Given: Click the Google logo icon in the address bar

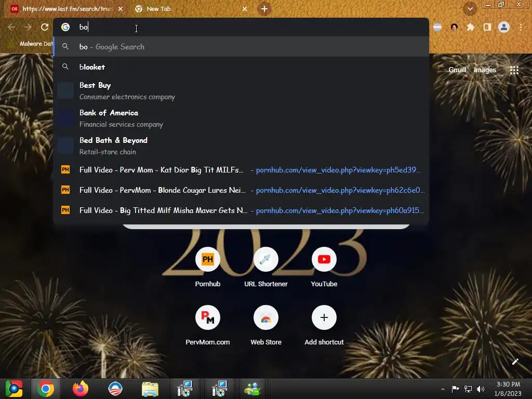Looking at the screenshot, I should tap(65, 27).
